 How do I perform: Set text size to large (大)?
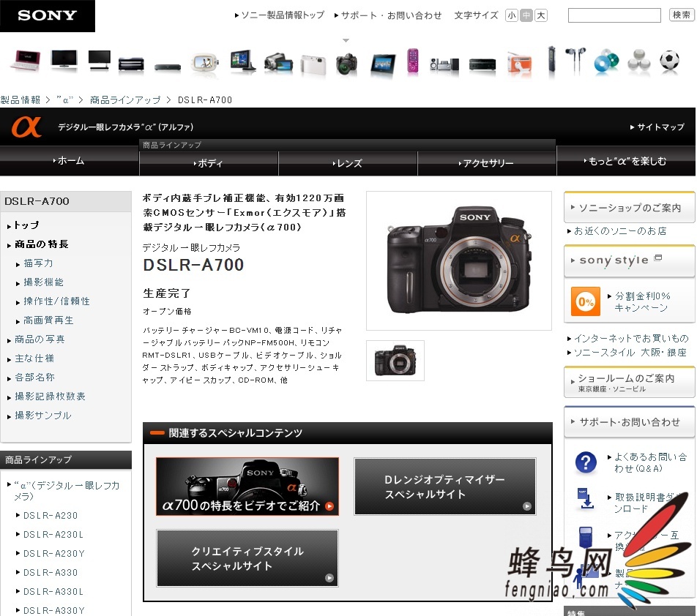click(540, 15)
